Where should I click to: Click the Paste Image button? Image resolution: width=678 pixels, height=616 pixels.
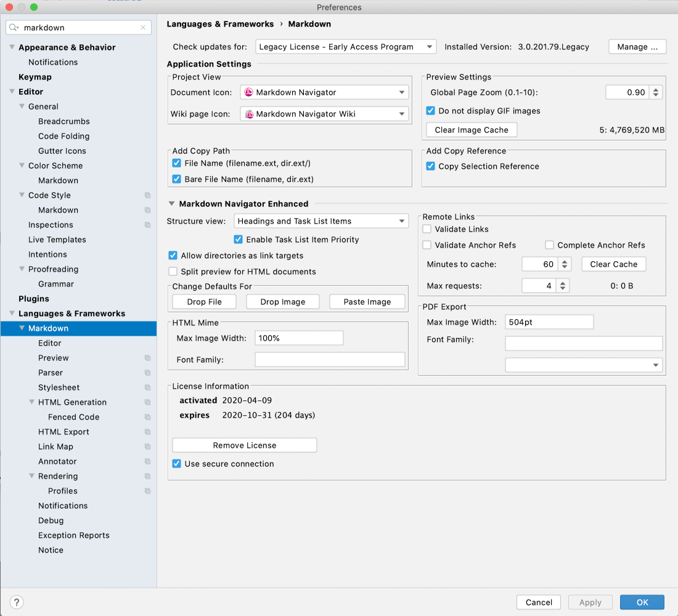[x=367, y=302]
